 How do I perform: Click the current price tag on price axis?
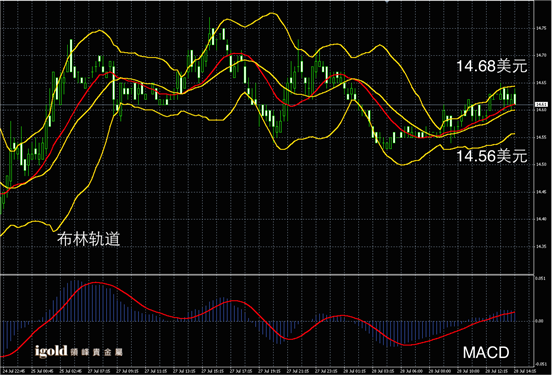541,105
